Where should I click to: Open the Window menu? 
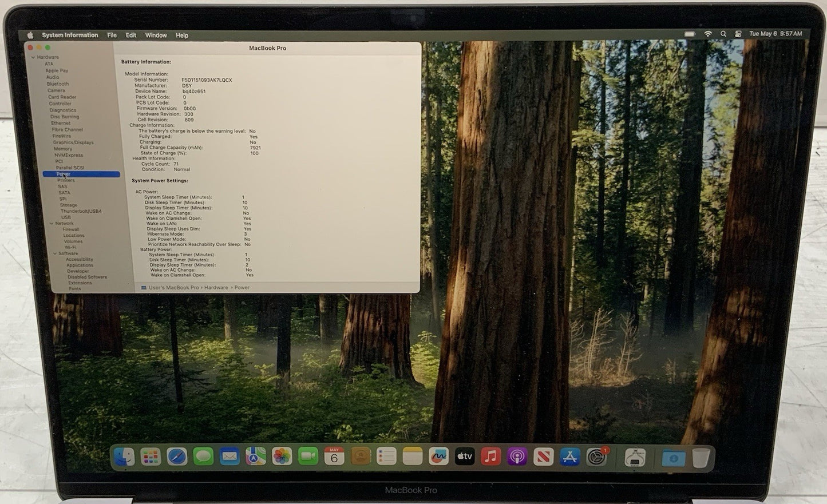tap(156, 35)
